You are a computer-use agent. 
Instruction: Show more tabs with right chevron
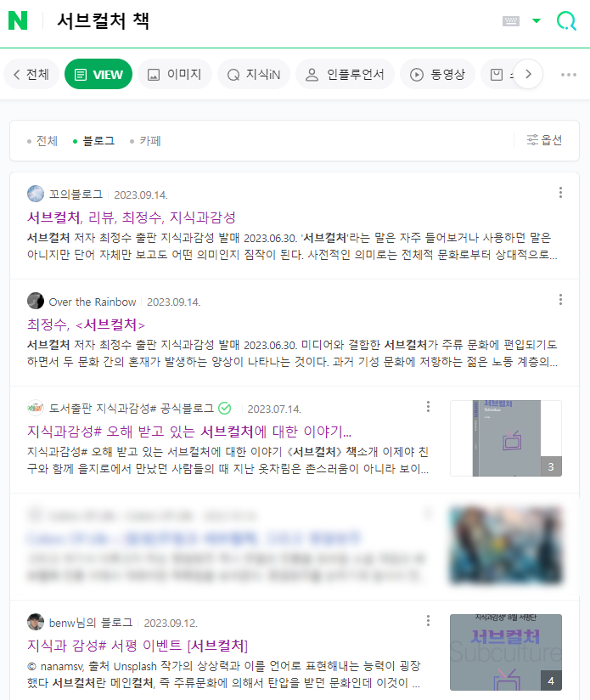(x=529, y=74)
